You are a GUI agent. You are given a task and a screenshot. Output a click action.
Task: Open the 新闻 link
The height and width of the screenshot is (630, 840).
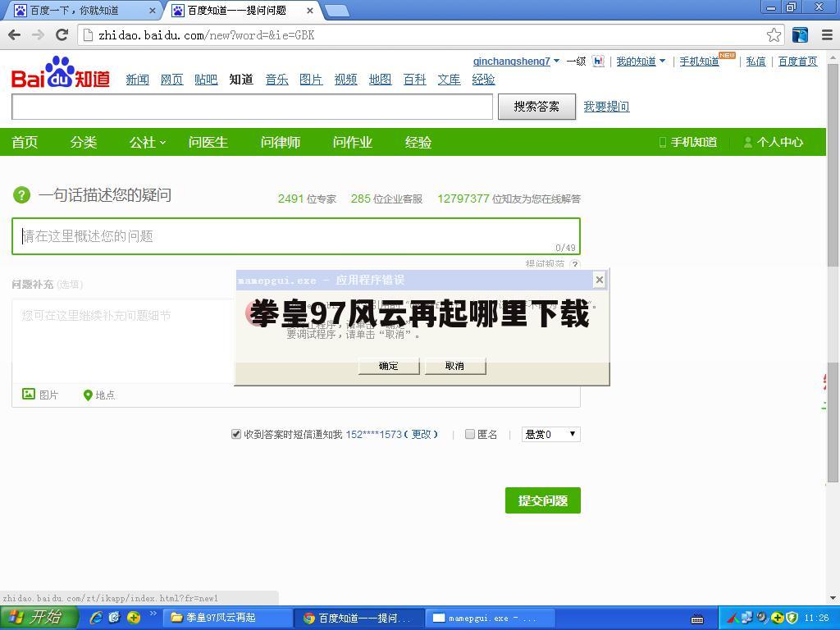coord(137,80)
